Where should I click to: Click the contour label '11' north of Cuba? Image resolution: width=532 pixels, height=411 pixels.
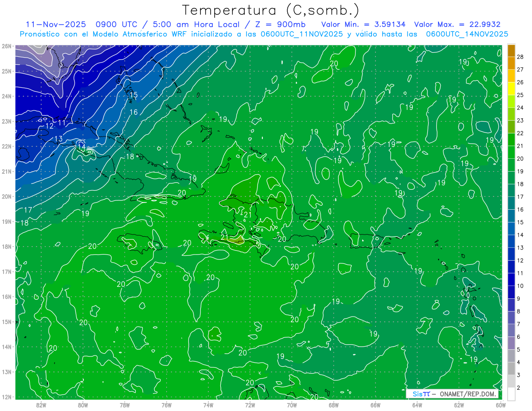(x=62, y=122)
